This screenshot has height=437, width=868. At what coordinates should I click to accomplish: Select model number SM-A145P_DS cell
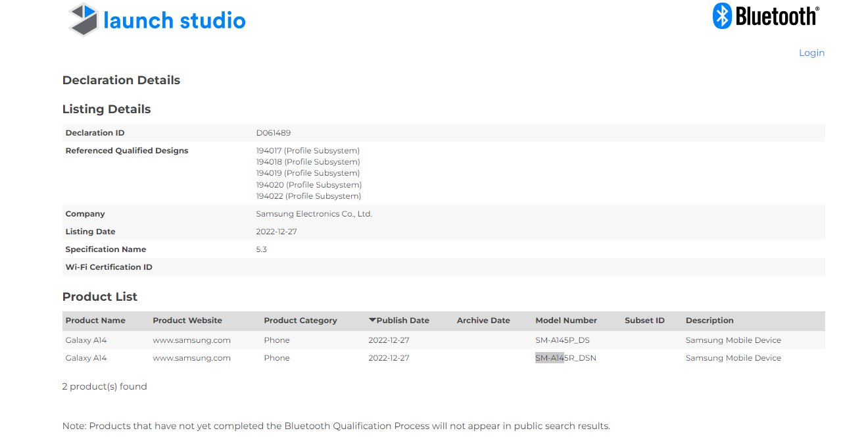[562, 340]
